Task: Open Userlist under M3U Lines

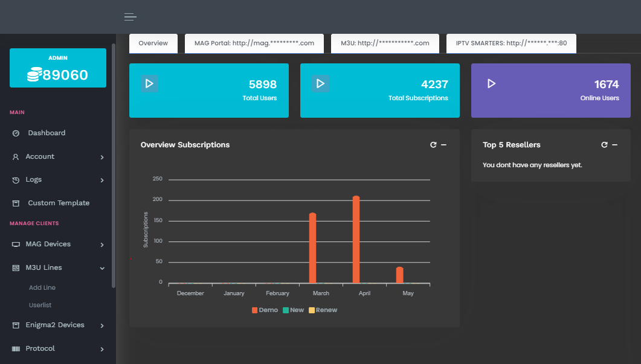Action: (x=40, y=305)
